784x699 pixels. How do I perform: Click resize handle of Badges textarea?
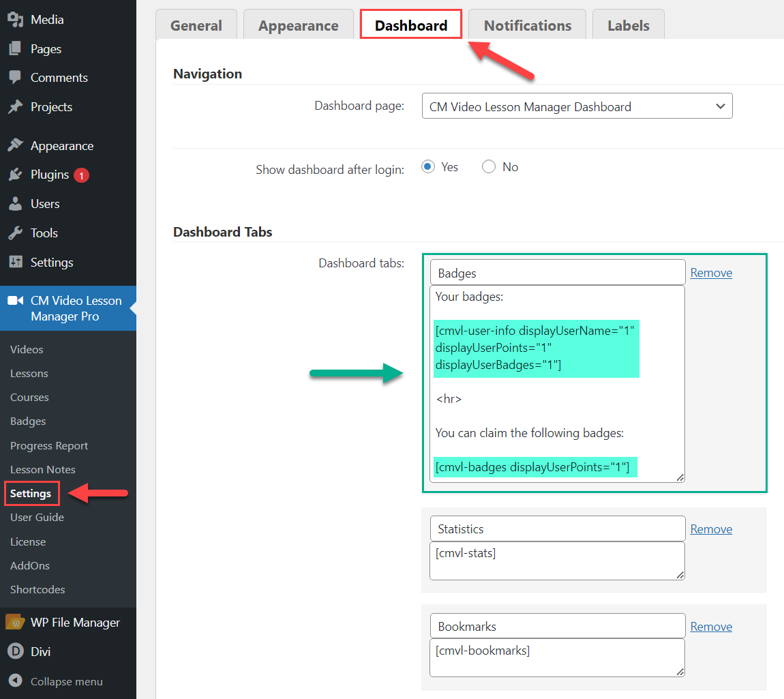coord(680,477)
